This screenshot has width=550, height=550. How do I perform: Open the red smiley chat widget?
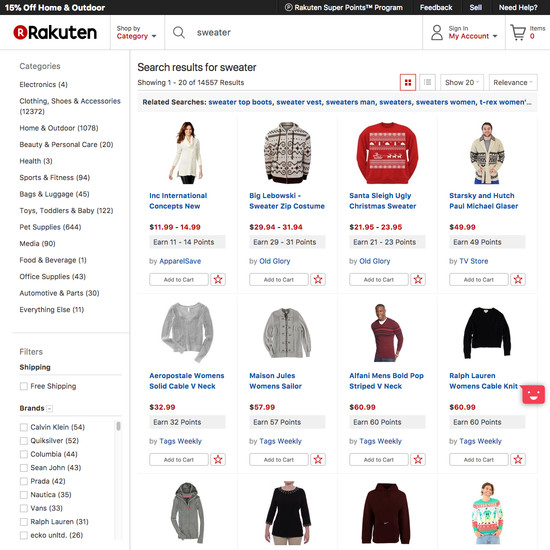pyautogui.click(x=534, y=395)
